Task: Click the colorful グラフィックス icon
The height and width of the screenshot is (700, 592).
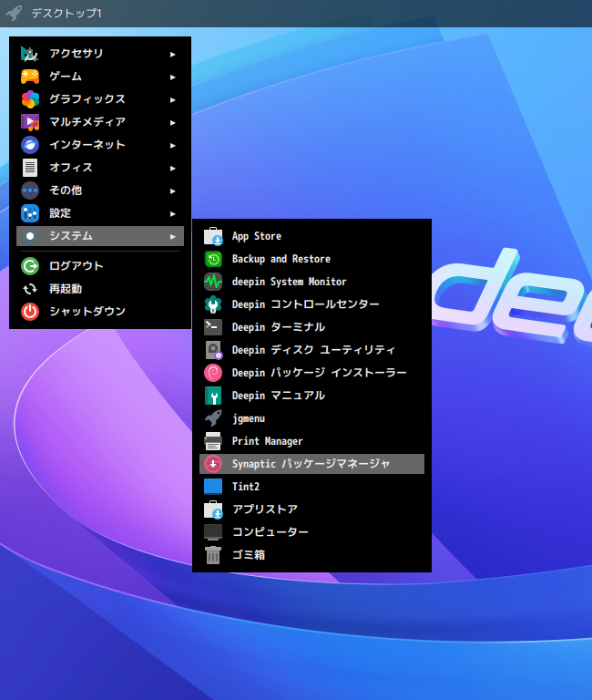Action: pyautogui.click(x=30, y=99)
